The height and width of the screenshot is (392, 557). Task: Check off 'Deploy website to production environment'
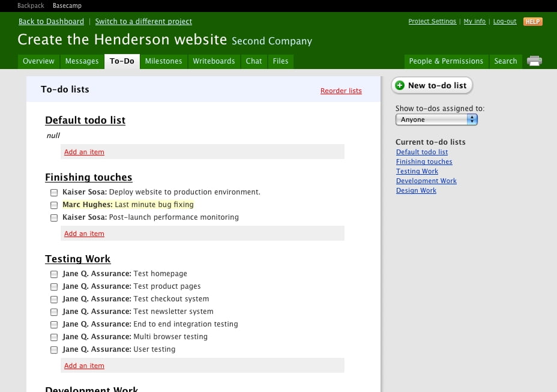click(x=54, y=192)
